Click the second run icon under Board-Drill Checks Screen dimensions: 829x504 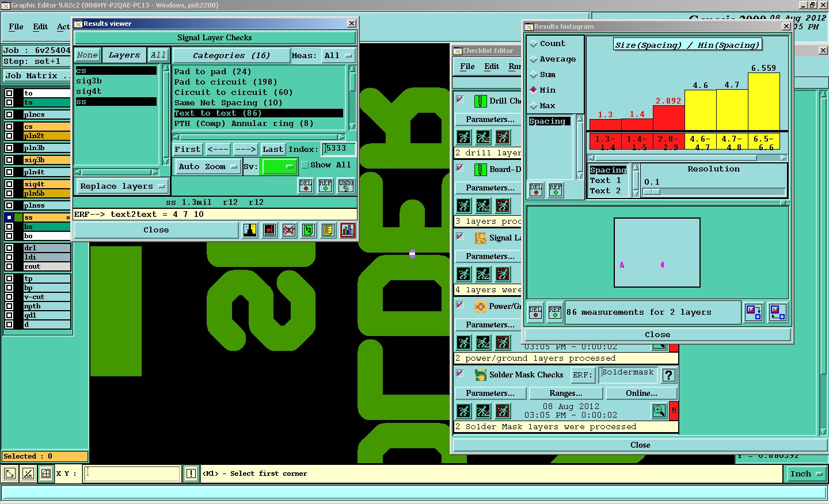(x=483, y=205)
